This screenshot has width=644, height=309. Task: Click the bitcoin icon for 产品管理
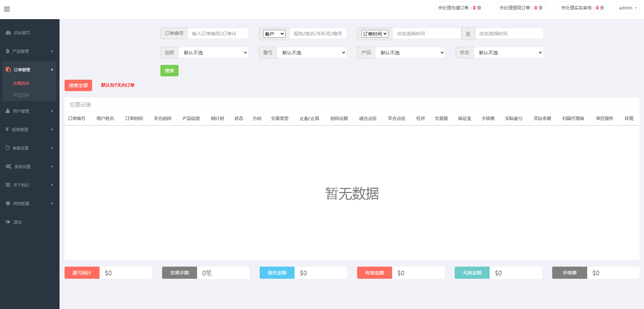7,51
